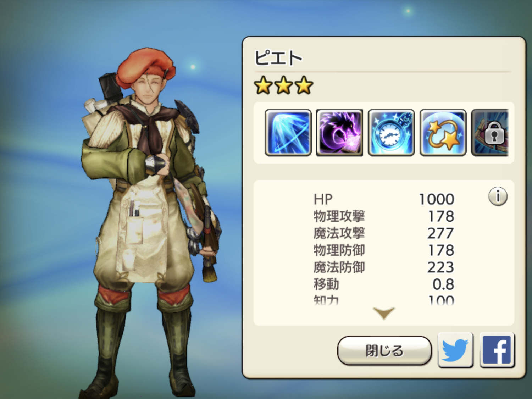Screen dimensions: 532x399
Task: Share character via the Facebook icon
Action: pos(497,350)
